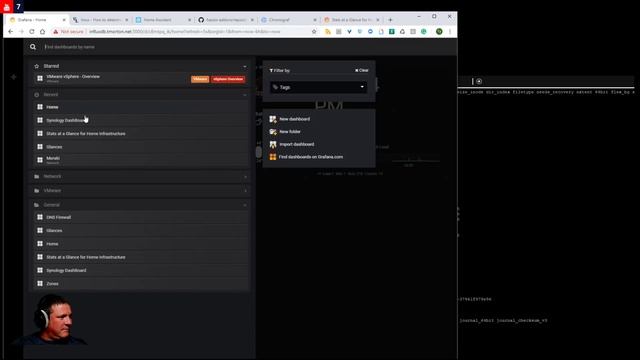Click the grid icon of recent Glances
This screenshot has height=360, width=640.
40,147
